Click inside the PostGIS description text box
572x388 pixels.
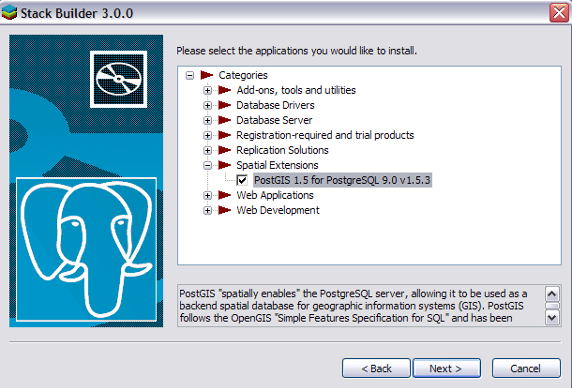click(x=360, y=306)
